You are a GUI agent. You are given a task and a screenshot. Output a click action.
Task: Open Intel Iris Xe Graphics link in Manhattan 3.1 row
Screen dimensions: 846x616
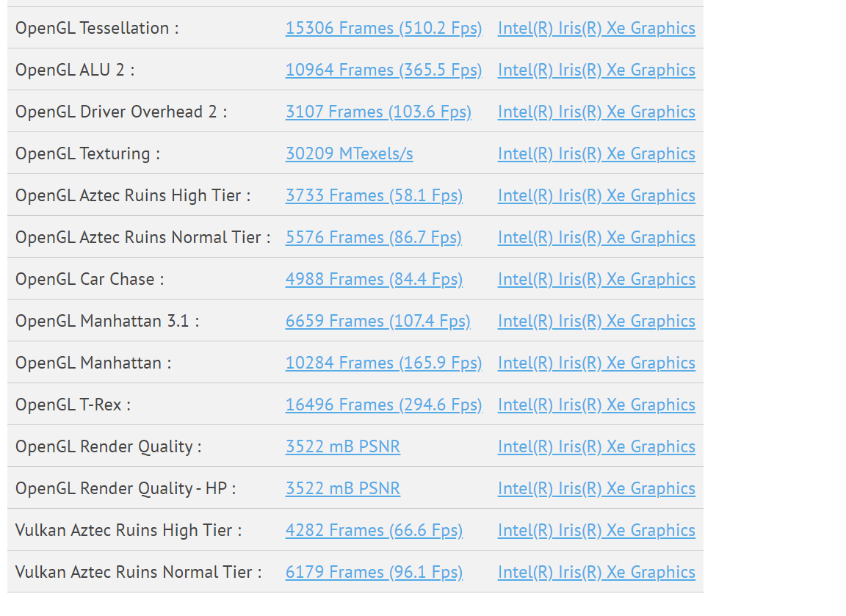tap(596, 321)
